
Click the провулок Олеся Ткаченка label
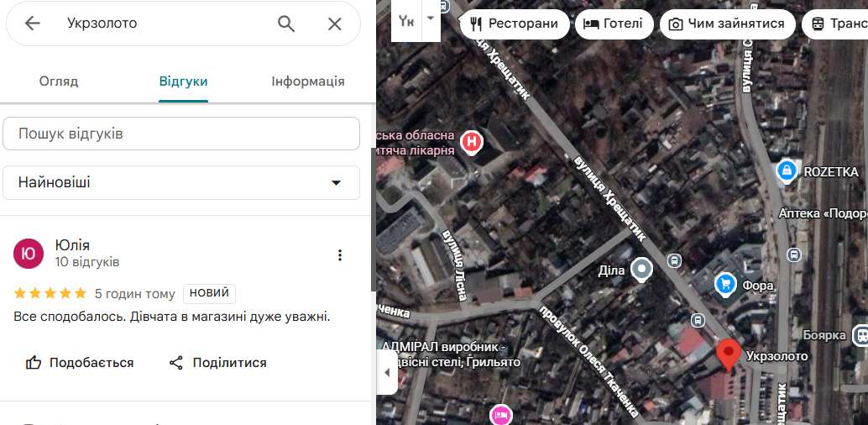(x=591, y=363)
